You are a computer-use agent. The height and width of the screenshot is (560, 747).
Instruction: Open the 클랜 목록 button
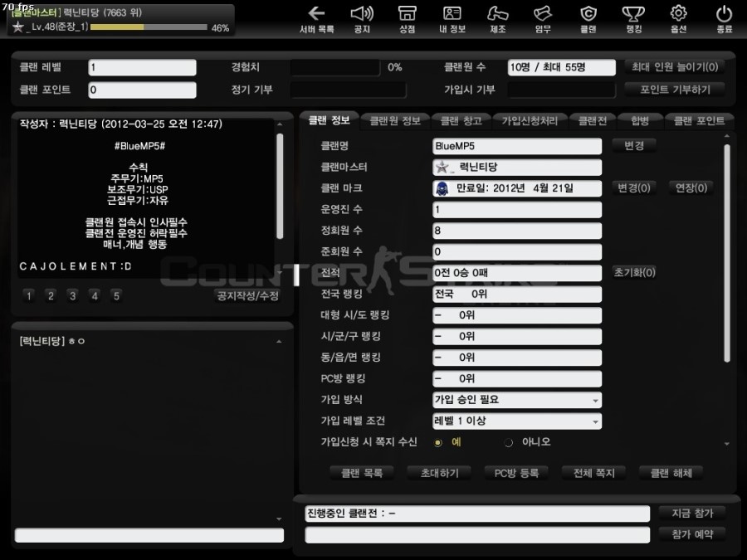362,473
